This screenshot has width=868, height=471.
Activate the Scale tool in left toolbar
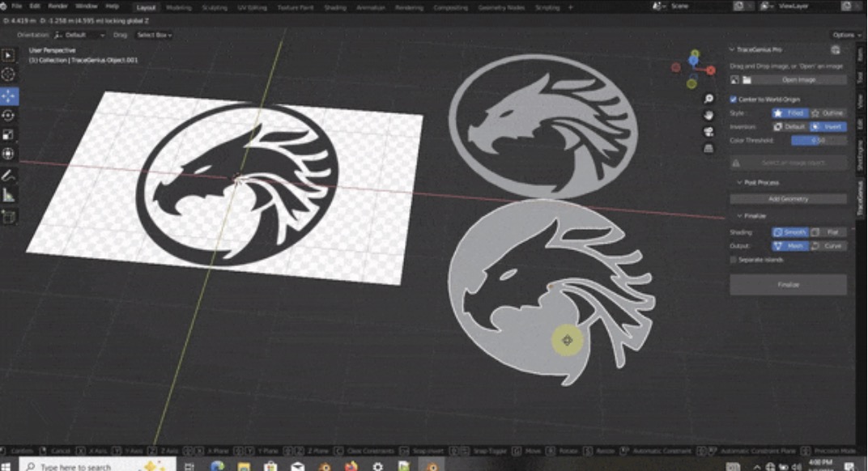(8, 134)
